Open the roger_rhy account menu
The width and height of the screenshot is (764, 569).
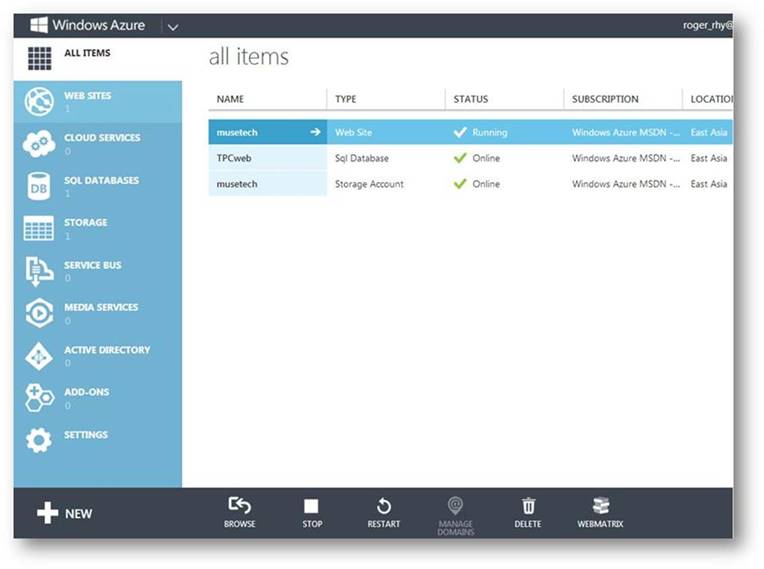point(707,25)
